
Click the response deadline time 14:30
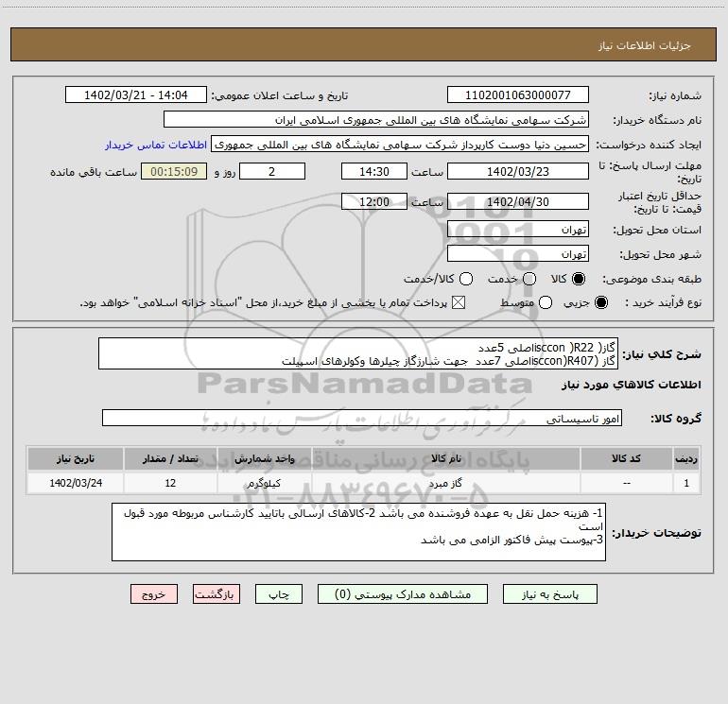[374, 172]
